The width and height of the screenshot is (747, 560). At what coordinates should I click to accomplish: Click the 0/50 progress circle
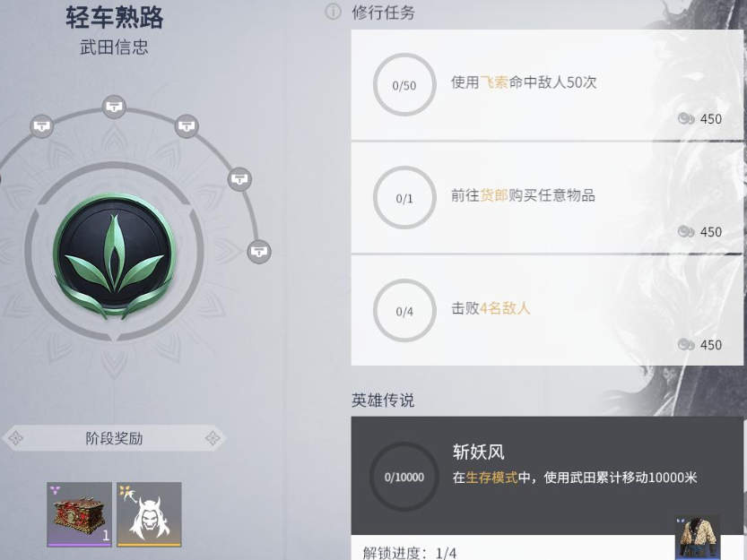coord(404,85)
